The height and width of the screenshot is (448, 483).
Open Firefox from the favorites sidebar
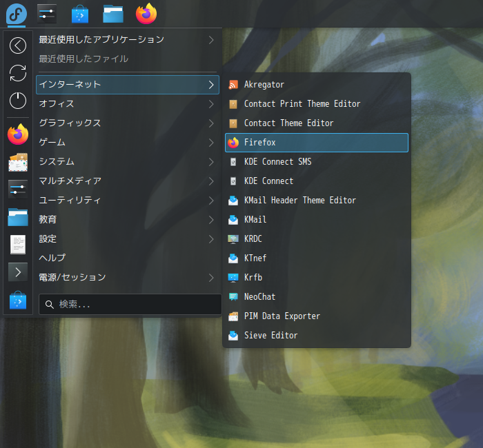(18, 134)
